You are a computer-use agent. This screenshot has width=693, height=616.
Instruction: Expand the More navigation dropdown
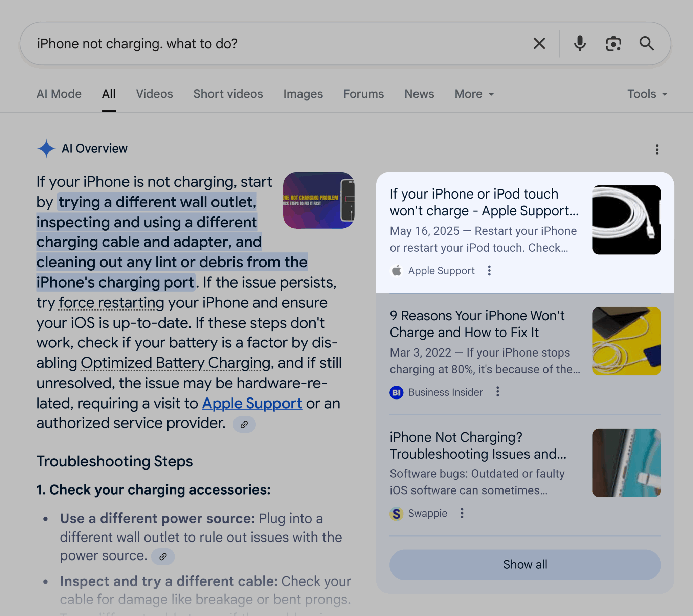473,94
